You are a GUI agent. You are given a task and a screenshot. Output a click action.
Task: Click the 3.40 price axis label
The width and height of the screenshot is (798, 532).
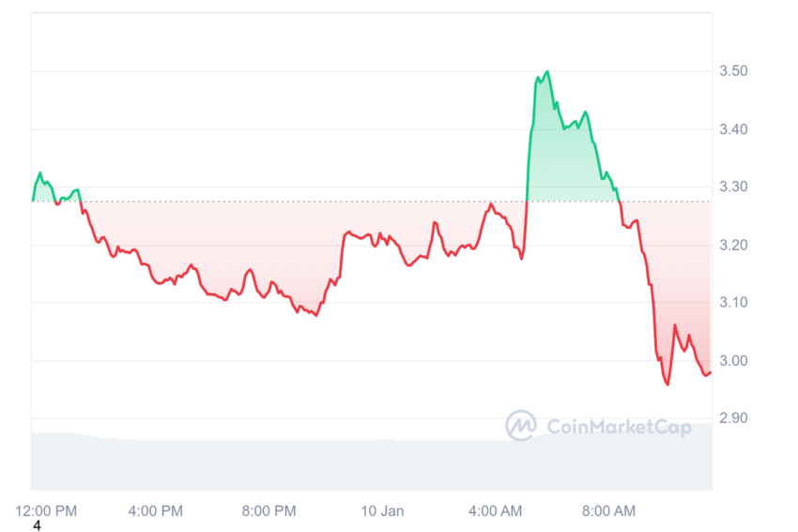[x=733, y=129]
